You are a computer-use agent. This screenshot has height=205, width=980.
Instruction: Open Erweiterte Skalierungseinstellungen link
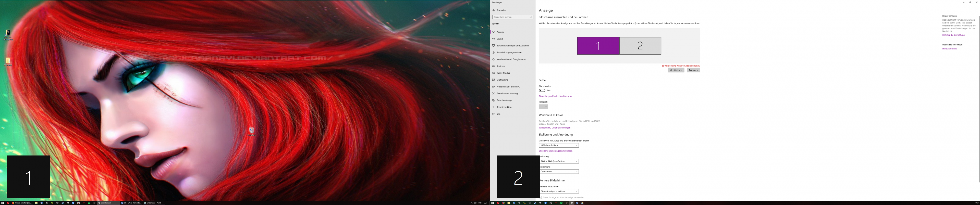555,151
